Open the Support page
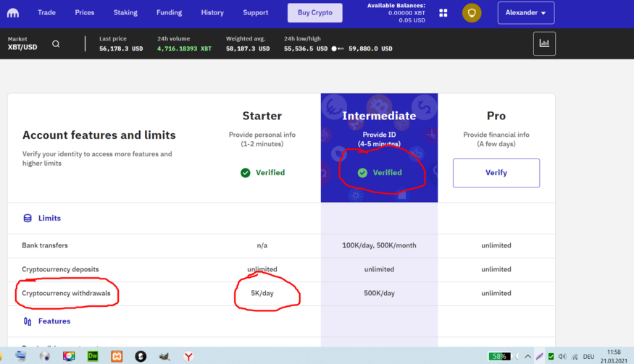This screenshot has width=634, height=364. 256,12
